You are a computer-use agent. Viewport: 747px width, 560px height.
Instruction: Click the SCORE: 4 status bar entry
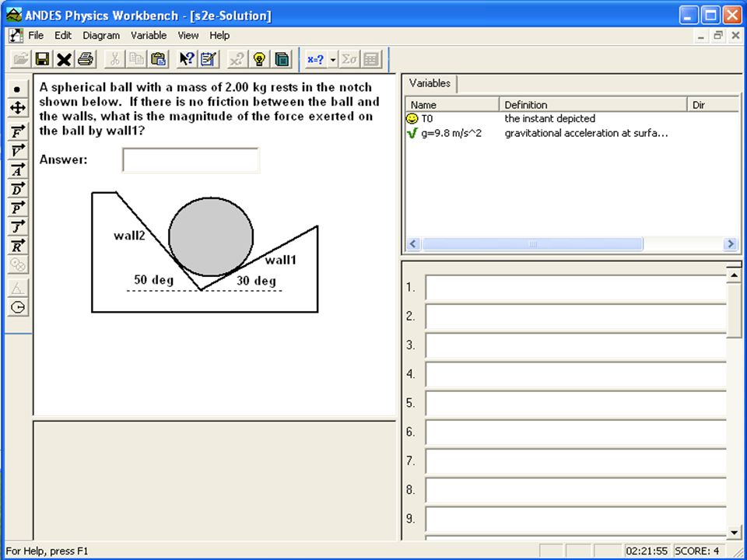click(696, 551)
